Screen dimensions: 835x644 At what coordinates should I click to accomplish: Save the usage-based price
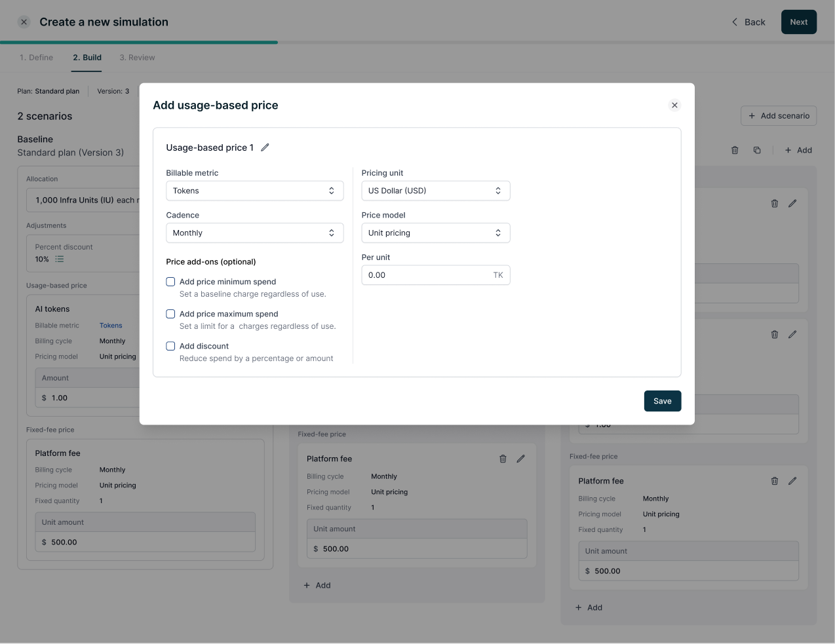pos(663,401)
